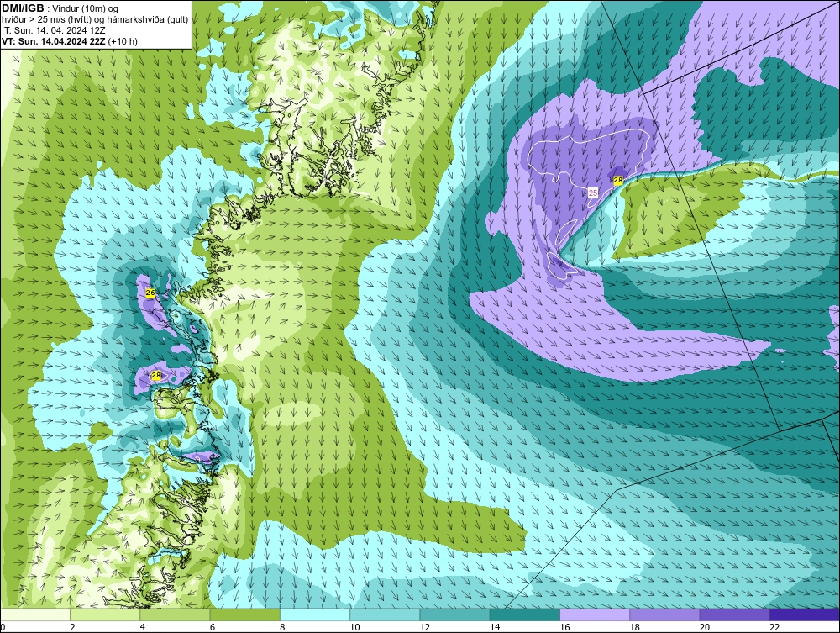Click the yellow 26 gust label
This screenshot has height=633, width=840.
(150, 293)
